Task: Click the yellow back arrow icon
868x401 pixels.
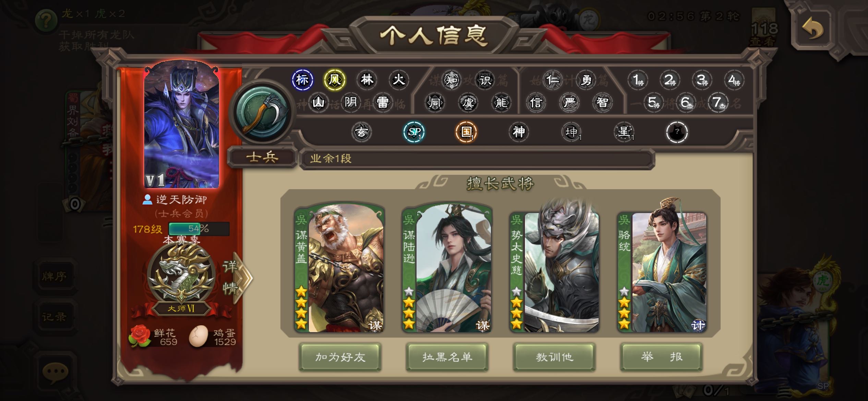Action: 812,29
